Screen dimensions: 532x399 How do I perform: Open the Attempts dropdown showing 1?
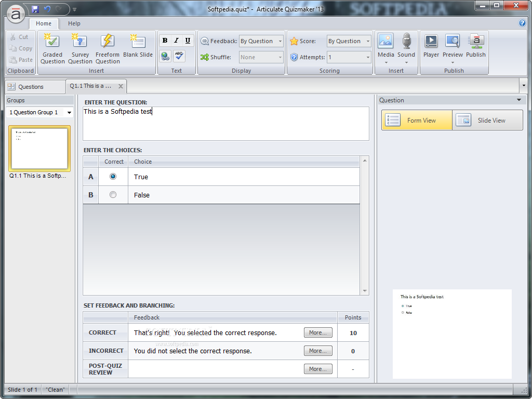coord(349,57)
